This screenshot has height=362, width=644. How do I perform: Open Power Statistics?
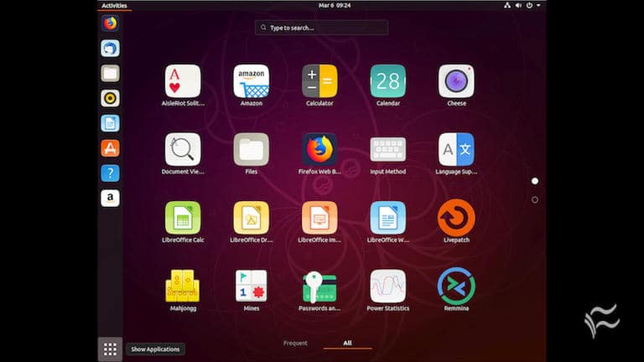click(x=387, y=286)
